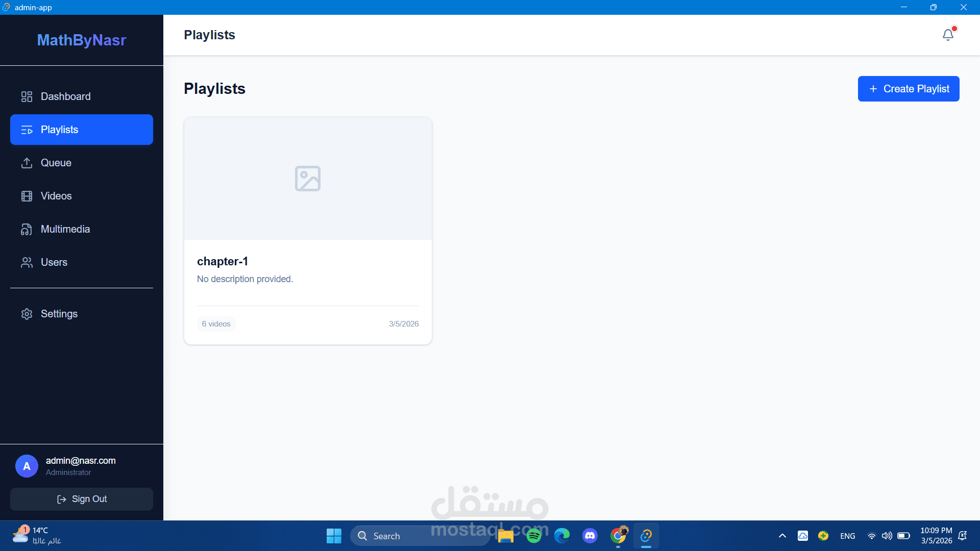The image size is (980, 551).
Task: Open the chapter-1 playlist thumbnail
Action: tap(308, 179)
